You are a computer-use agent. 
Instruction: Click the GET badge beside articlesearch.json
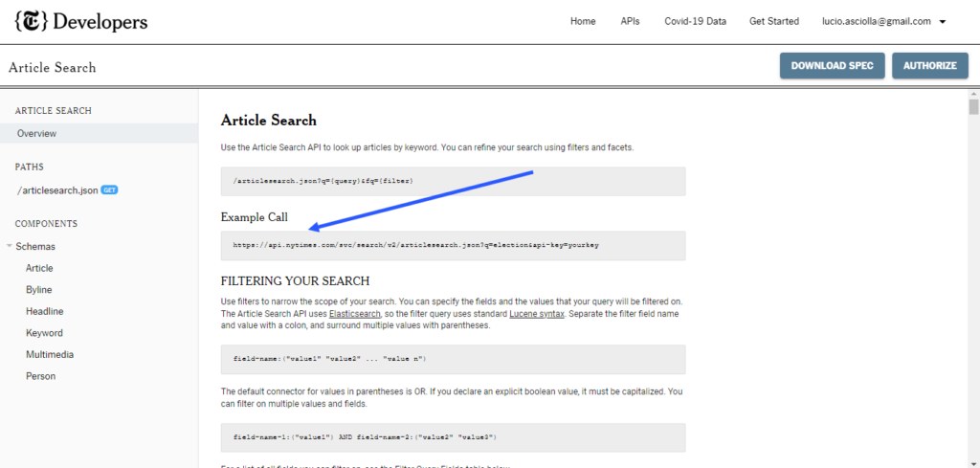(x=109, y=190)
